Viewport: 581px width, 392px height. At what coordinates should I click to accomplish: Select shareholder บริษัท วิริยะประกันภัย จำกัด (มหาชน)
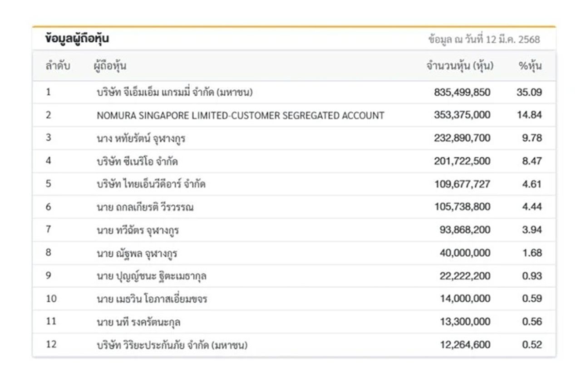(x=172, y=345)
